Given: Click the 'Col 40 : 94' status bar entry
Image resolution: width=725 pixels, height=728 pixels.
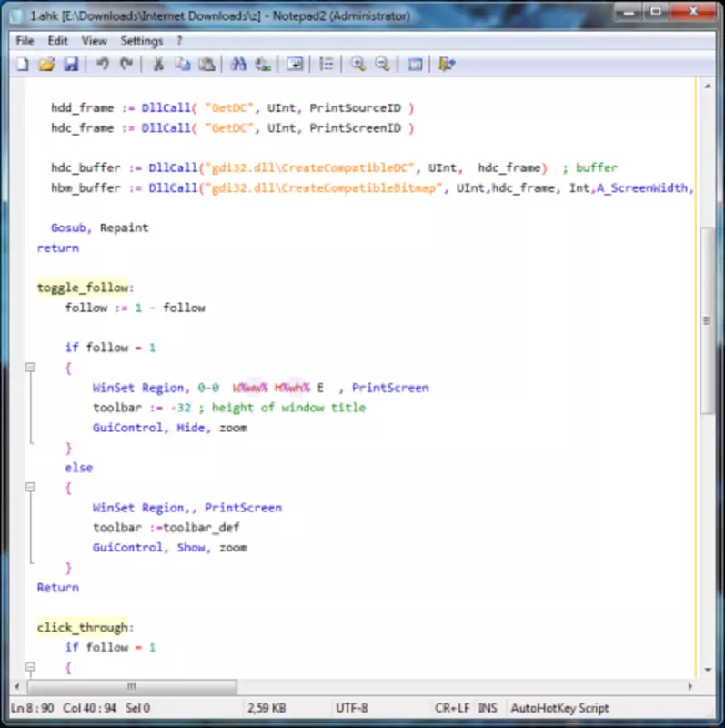Looking at the screenshot, I should (x=89, y=708).
